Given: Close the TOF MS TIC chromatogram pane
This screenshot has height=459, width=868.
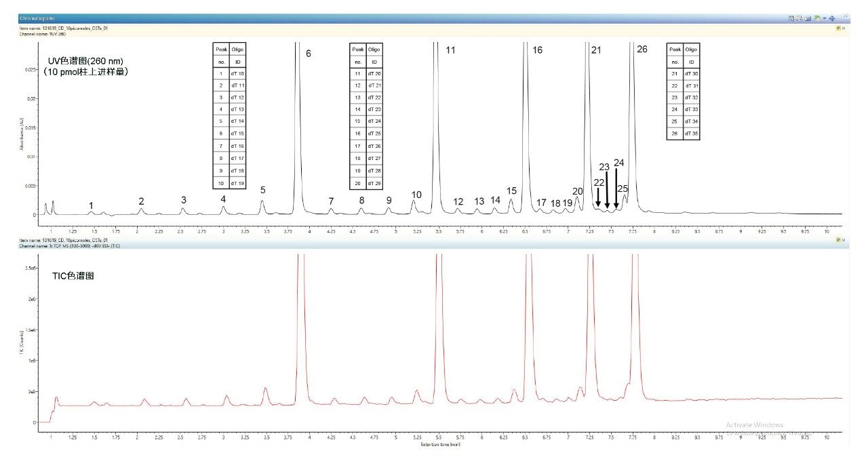Looking at the screenshot, I should (844, 240).
